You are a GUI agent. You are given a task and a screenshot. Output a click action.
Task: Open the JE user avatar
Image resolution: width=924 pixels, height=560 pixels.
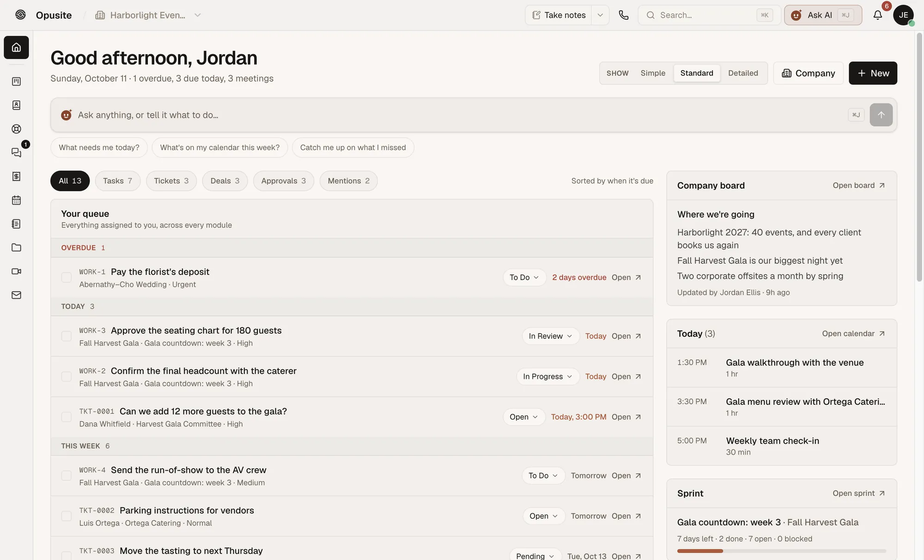pos(903,15)
